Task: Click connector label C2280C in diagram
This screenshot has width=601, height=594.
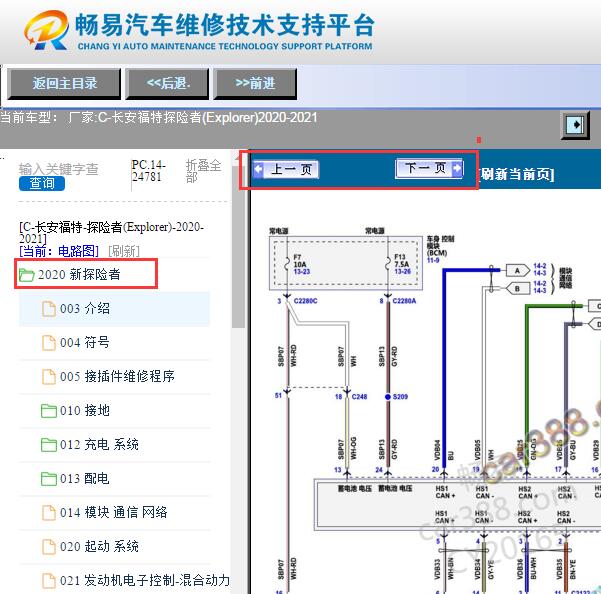Action: click(x=305, y=301)
